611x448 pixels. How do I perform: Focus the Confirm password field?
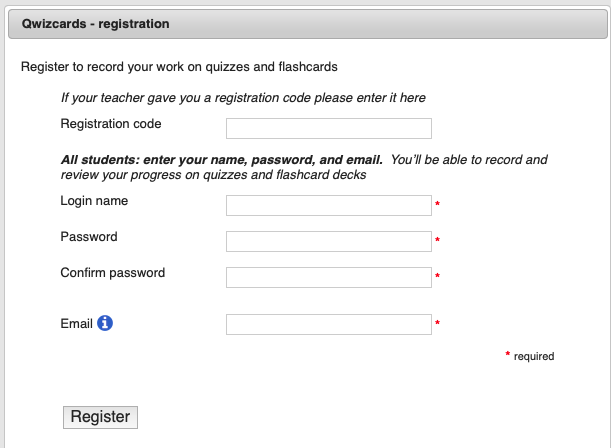click(x=328, y=277)
